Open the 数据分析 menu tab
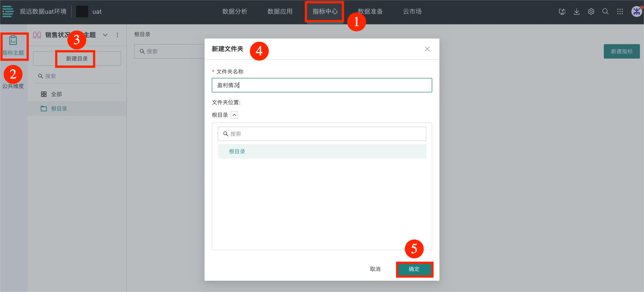644x292 pixels. [x=235, y=12]
